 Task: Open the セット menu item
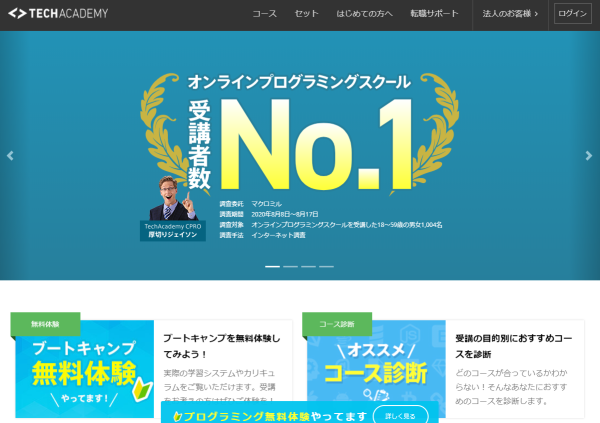(x=307, y=13)
